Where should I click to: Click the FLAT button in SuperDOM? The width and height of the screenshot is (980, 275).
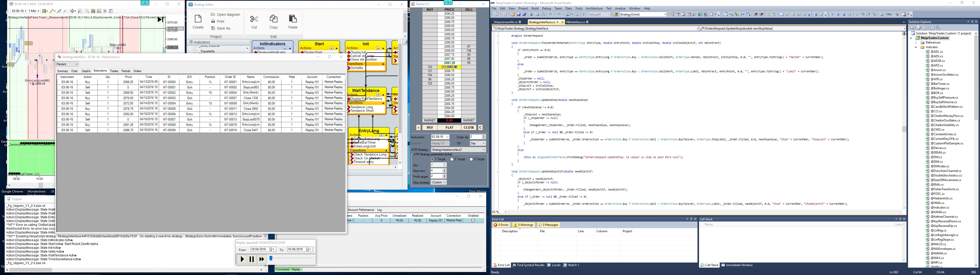(449, 128)
